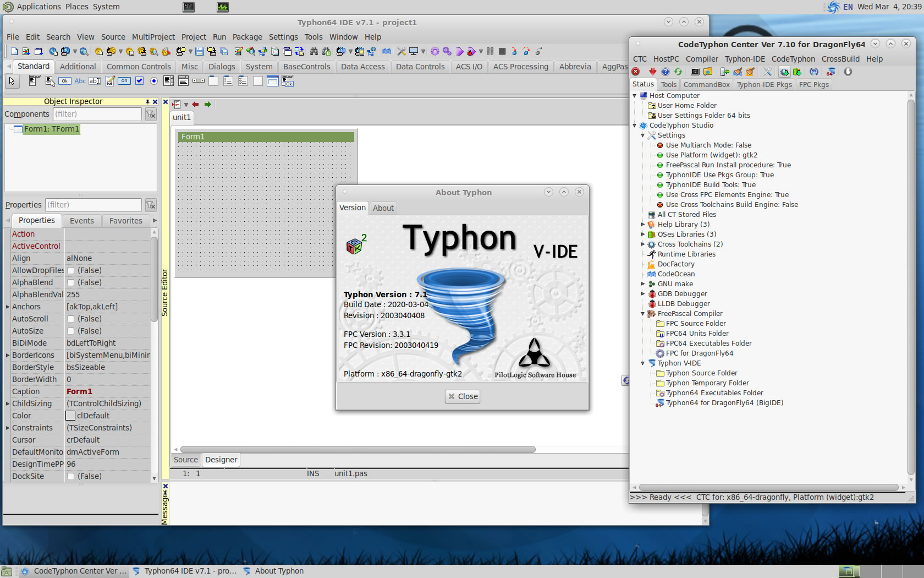Expand the GDB Debugger node
This screenshot has height=578, width=924.
pos(643,294)
